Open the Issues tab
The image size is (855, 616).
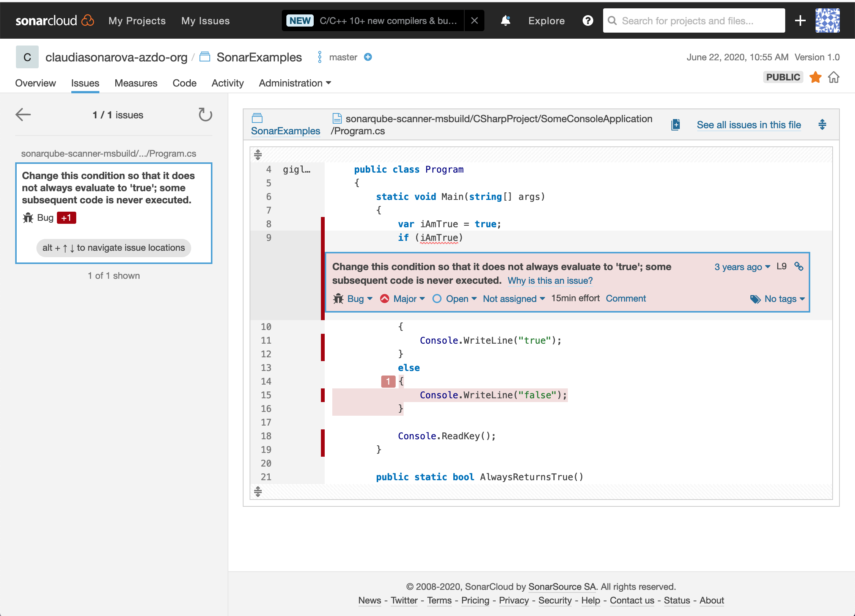point(85,83)
